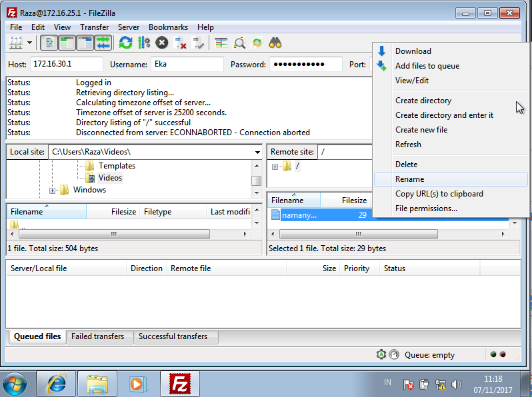Open File permissions dialog
The height and width of the screenshot is (397, 532).
pos(451,208)
